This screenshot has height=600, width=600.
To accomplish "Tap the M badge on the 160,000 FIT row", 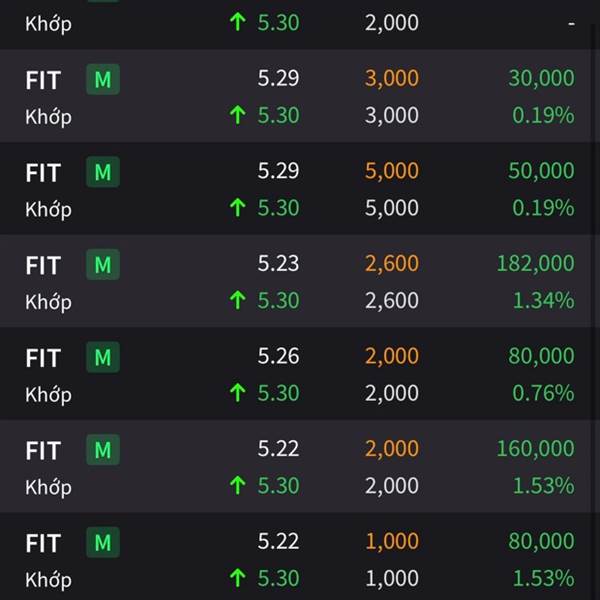I will click(103, 450).
